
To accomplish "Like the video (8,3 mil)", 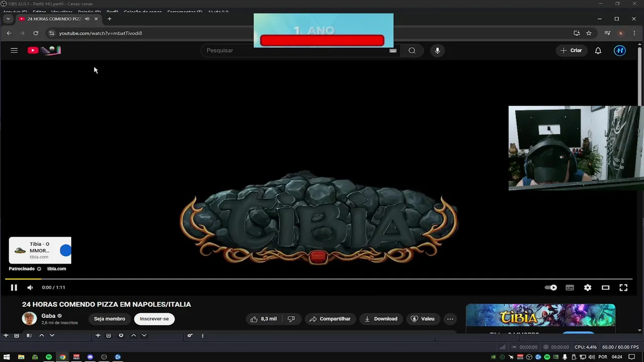I will click(x=264, y=319).
